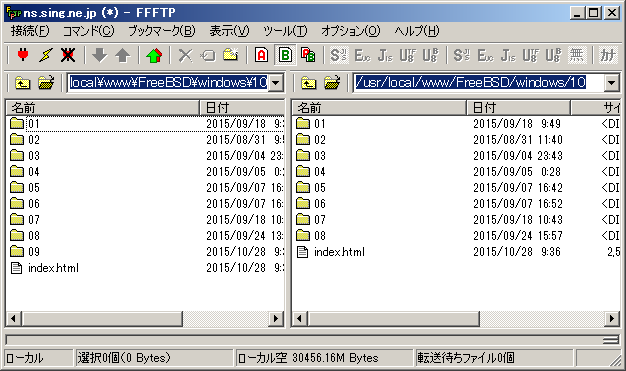This screenshot has width=626, height=371.
Task: Select index.html in the local pane
Action: [44, 268]
